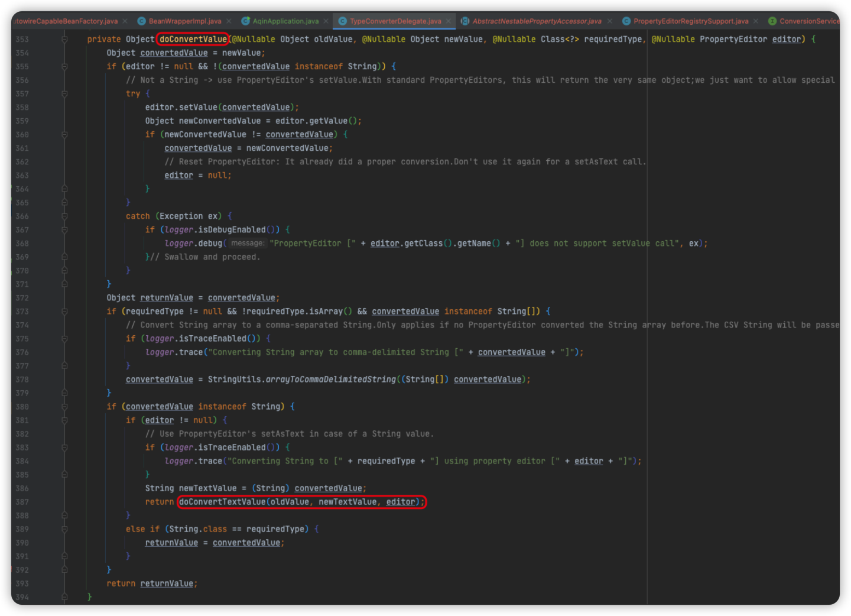Collapse the instanceof String block at line 380
The image size is (851, 616).
tap(64, 407)
